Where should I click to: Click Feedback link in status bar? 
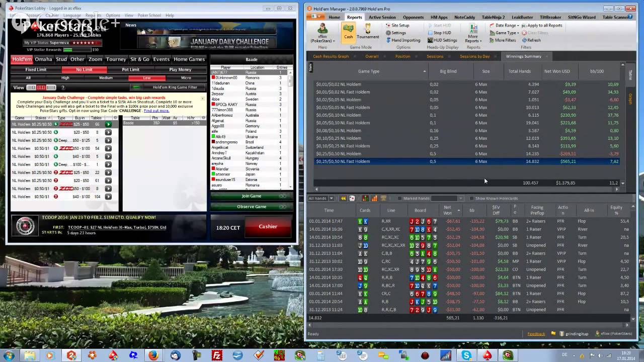tap(536, 334)
